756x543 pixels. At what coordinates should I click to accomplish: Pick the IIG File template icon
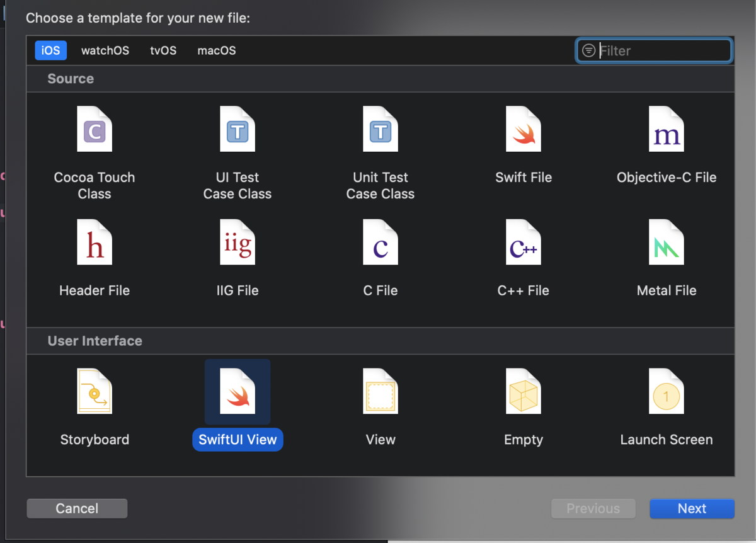(238, 242)
